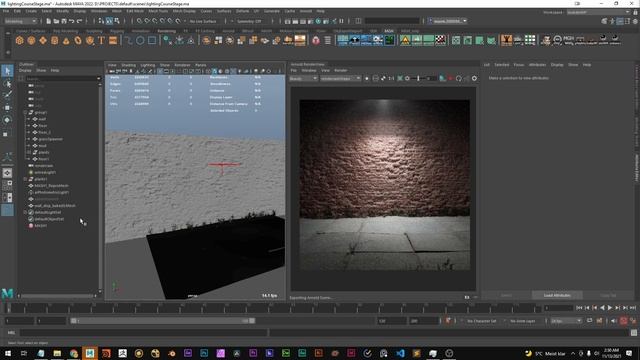The width and height of the screenshot is (640, 360).
Task: Click the checkerboard texture shelf icon
Action: click(440, 40)
